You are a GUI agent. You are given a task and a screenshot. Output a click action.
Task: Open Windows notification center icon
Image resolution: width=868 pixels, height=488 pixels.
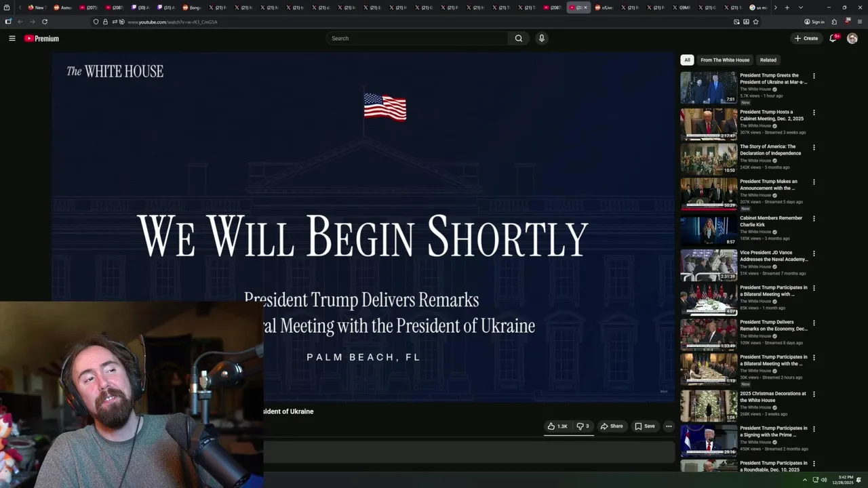859,480
